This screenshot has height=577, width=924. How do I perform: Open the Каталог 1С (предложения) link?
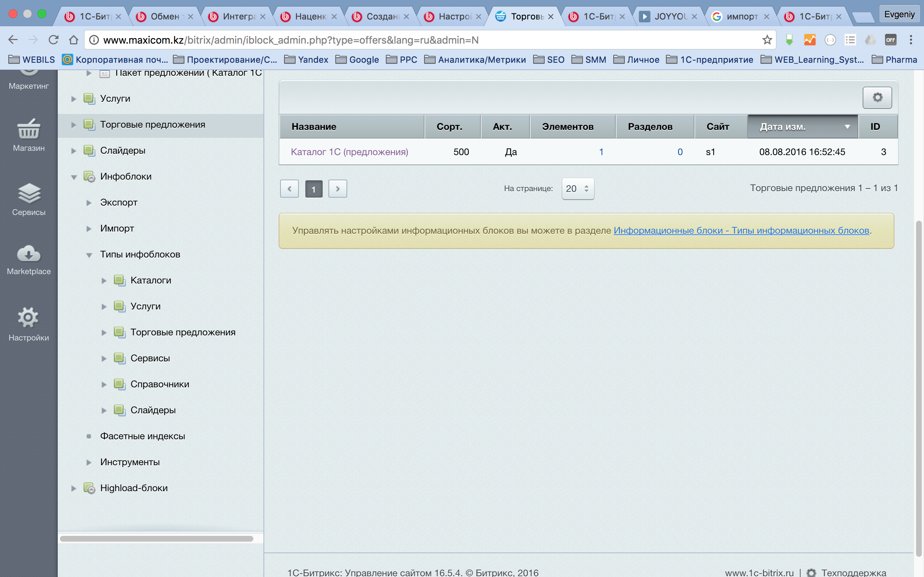coord(349,152)
